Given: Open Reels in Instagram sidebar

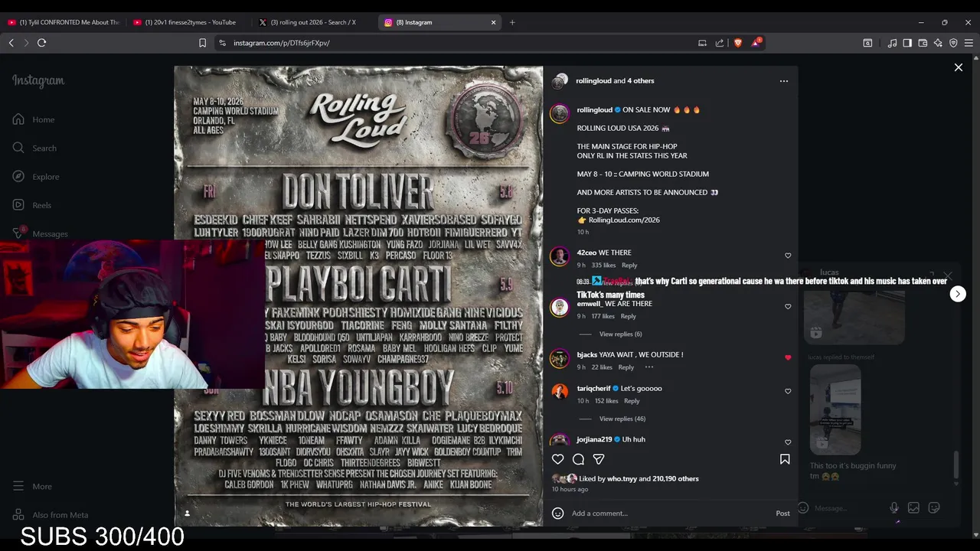Looking at the screenshot, I should [32, 205].
